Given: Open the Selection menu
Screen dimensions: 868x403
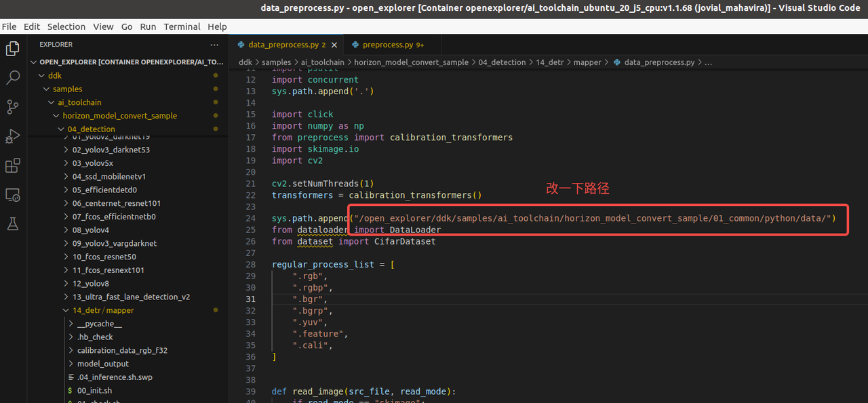Looking at the screenshot, I should pos(66,26).
